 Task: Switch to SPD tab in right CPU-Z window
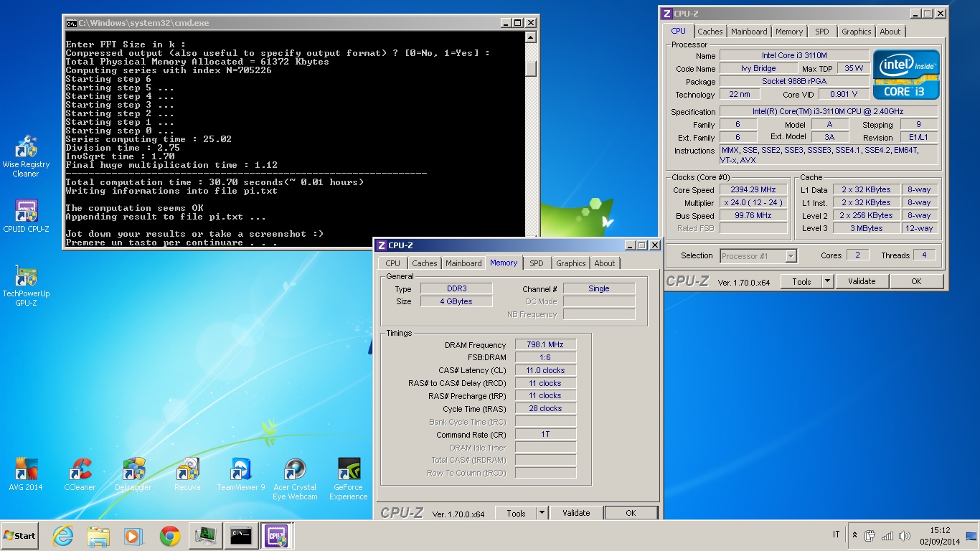click(822, 32)
